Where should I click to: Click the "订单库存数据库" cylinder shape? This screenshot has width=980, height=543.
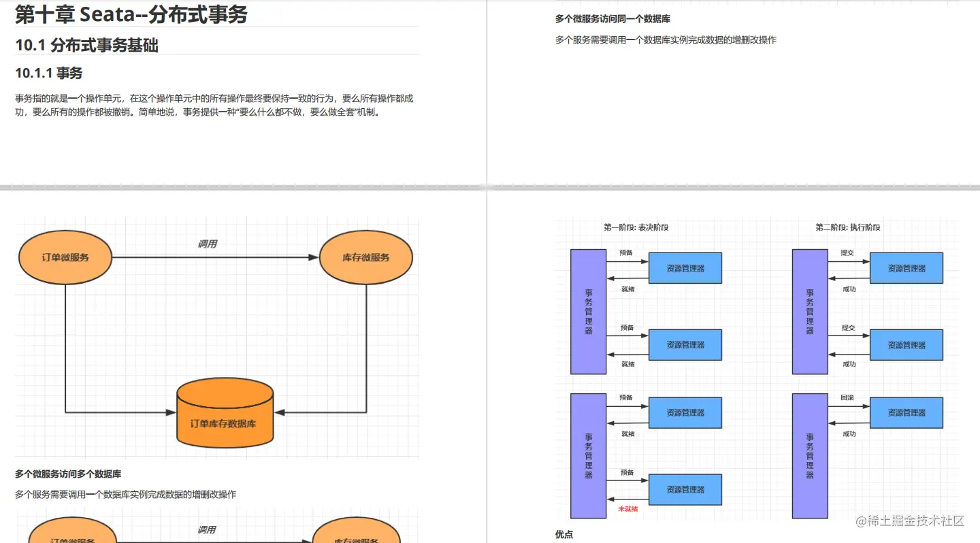point(224,414)
